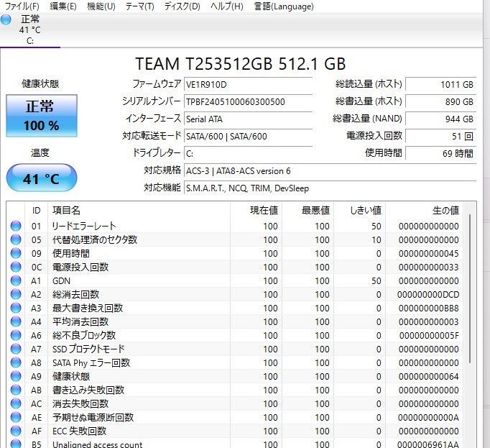Screen dimensions: 490x448
Task: Open the 機能(U) menu
Action: [101, 6]
